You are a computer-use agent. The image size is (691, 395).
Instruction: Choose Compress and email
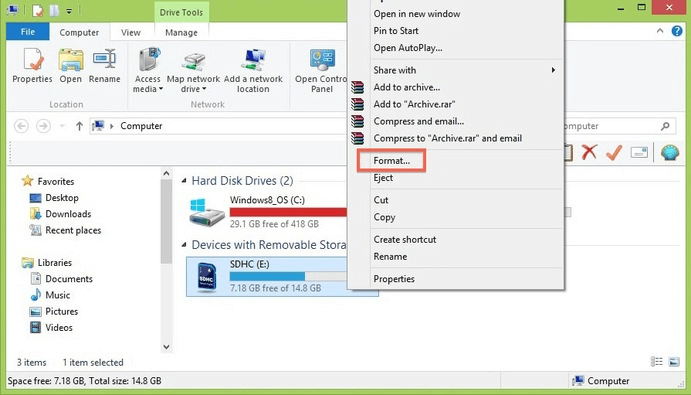tap(419, 121)
